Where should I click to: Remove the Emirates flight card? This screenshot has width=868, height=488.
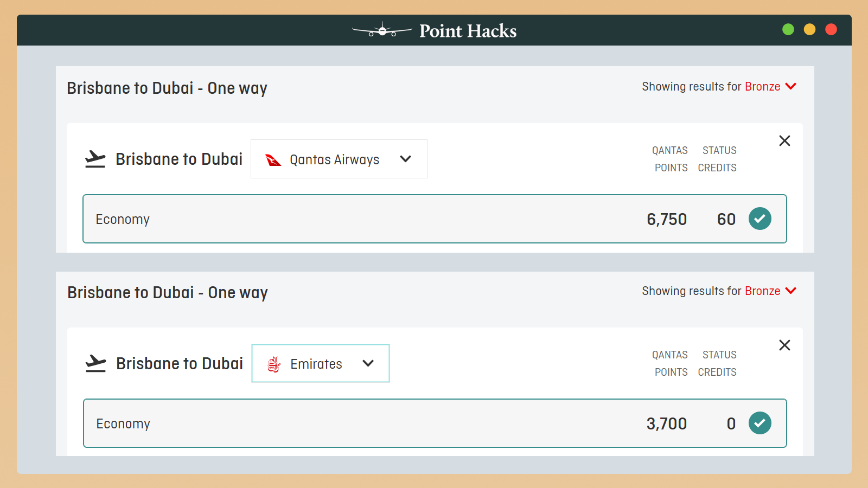[x=784, y=345]
